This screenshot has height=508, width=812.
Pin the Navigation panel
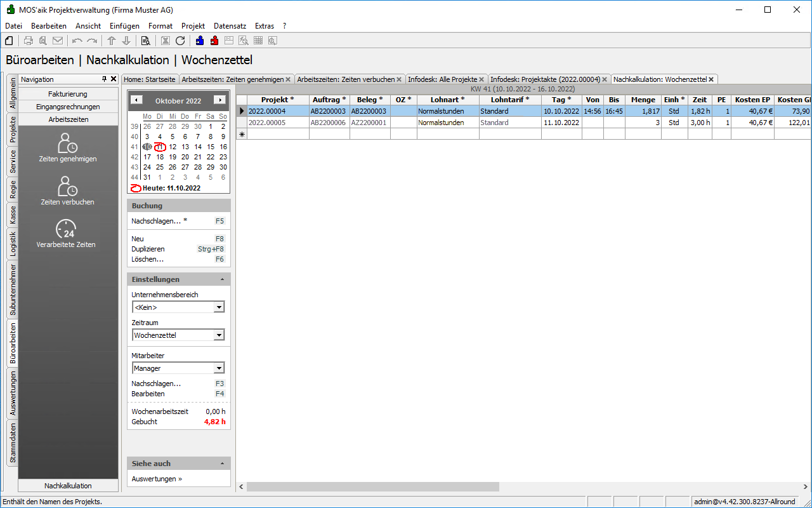pyautogui.click(x=105, y=79)
